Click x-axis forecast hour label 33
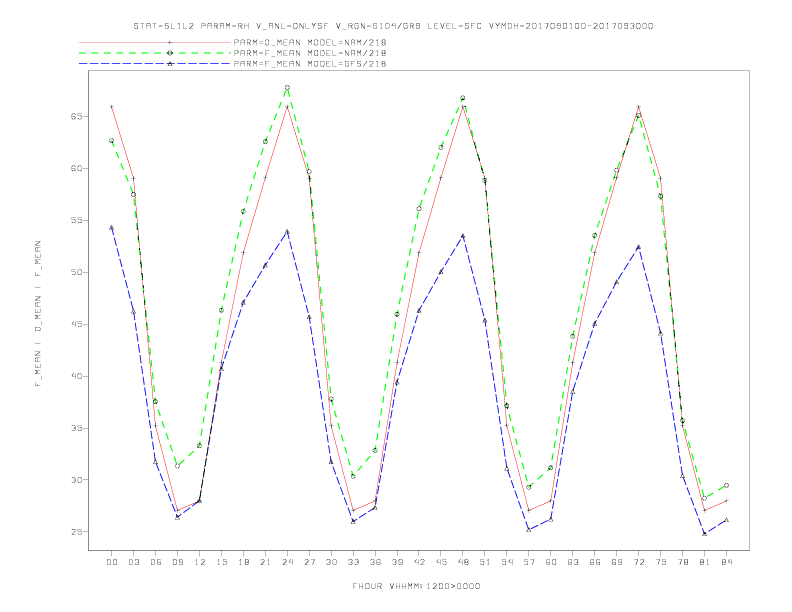The image size is (792, 612). [x=353, y=562]
